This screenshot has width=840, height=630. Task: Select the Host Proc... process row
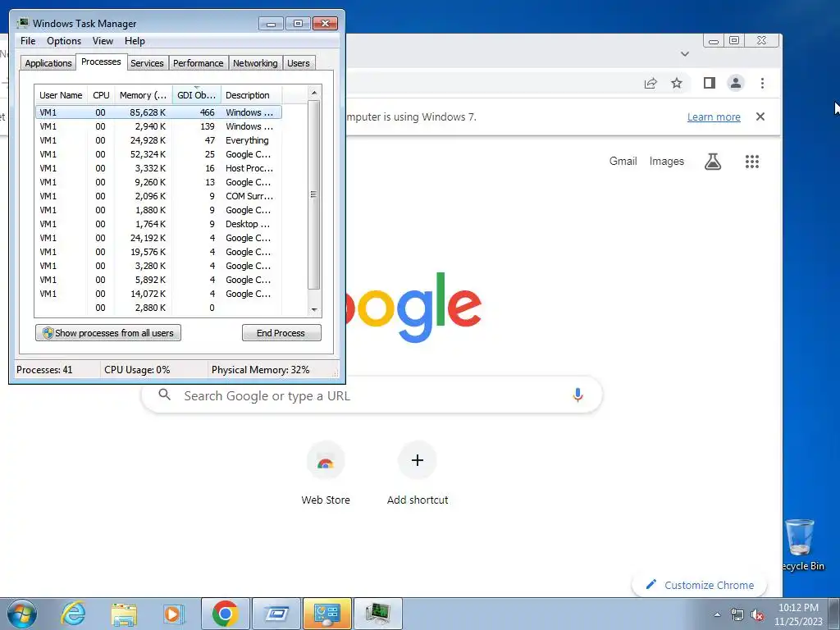(x=158, y=168)
